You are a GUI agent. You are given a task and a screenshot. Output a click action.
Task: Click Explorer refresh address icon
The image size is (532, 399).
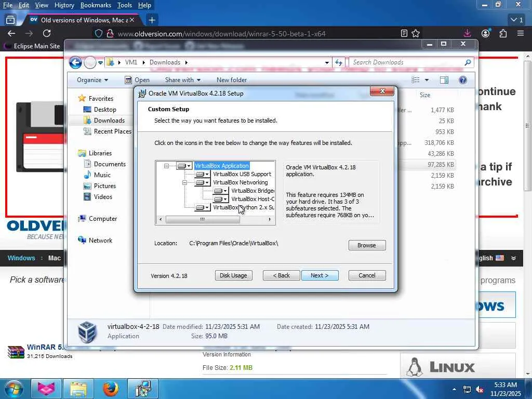point(339,62)
